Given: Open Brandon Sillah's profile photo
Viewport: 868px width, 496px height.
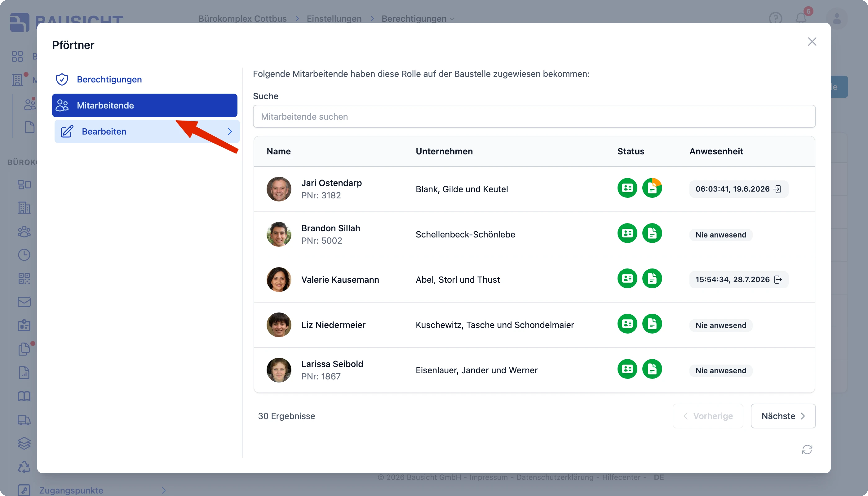Looking at the screenshot, I should 279,234.
